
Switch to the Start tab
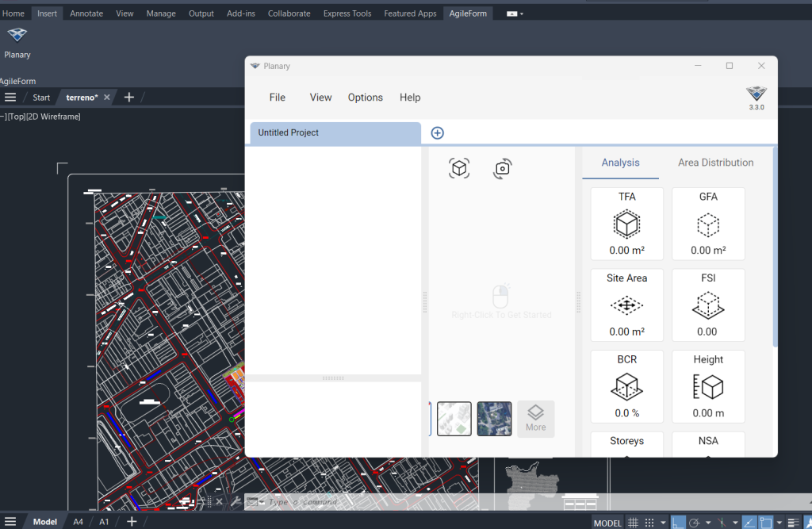point(41,98)
